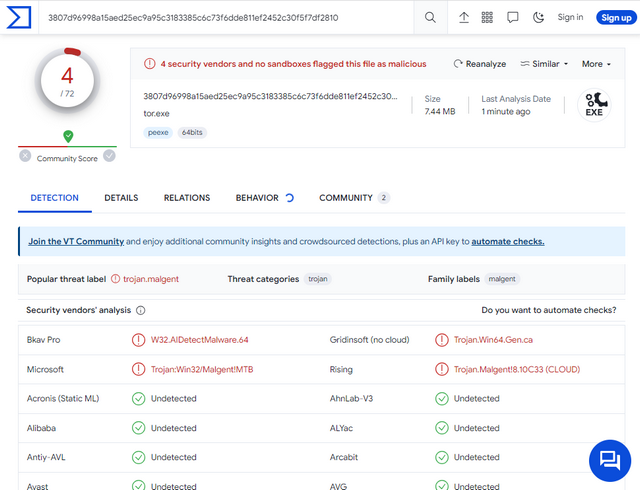The image size is (640, 490).
Task: Click the Bkav Pro vendor name
Action: [43, 340]
